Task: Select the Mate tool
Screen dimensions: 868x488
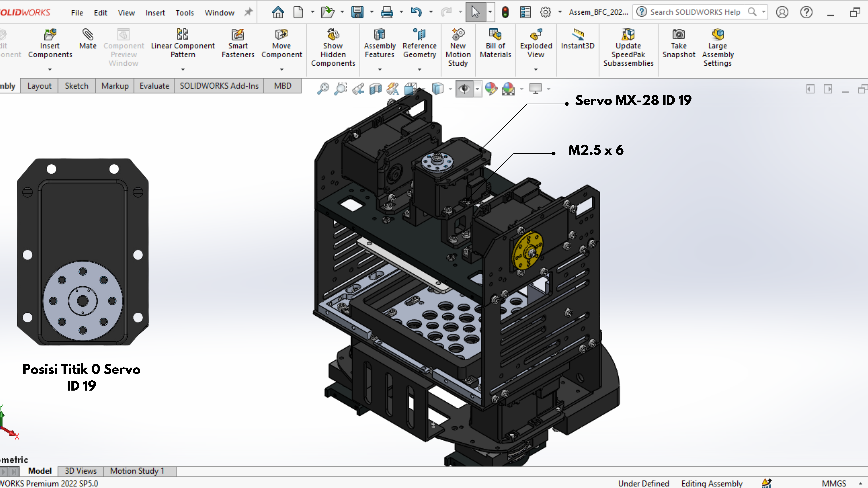Action: (x=88, y=39)
